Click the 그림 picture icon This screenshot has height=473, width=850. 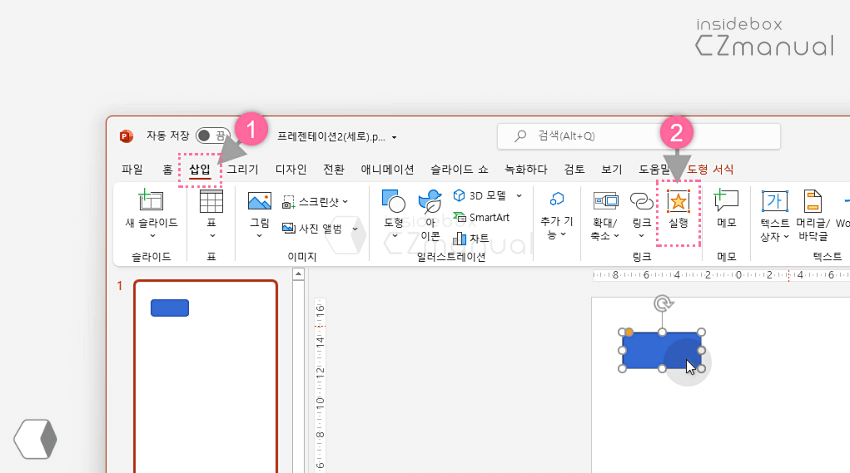pos(260,201)
